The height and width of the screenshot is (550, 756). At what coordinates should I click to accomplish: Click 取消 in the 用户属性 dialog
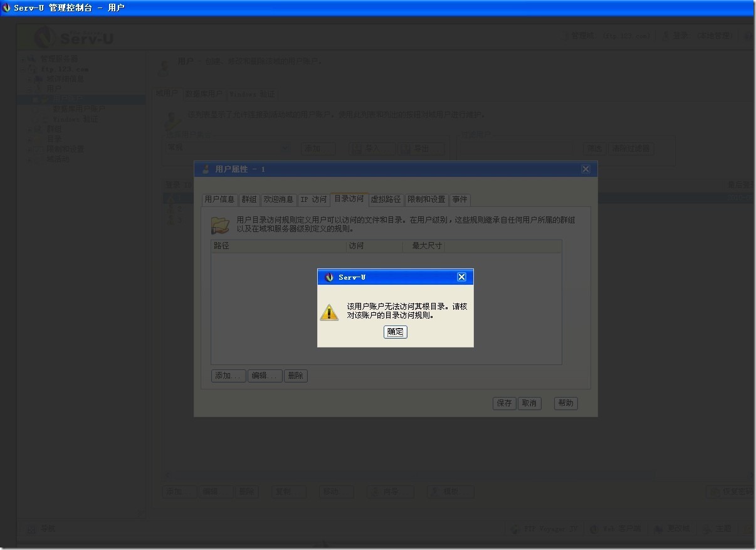tap(530, 403)
